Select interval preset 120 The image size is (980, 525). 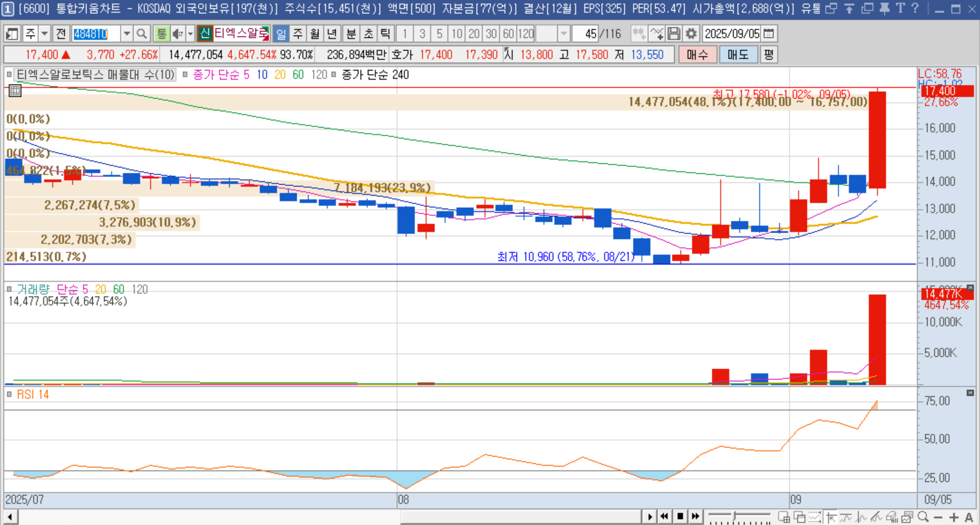click(x=526, y=34)
